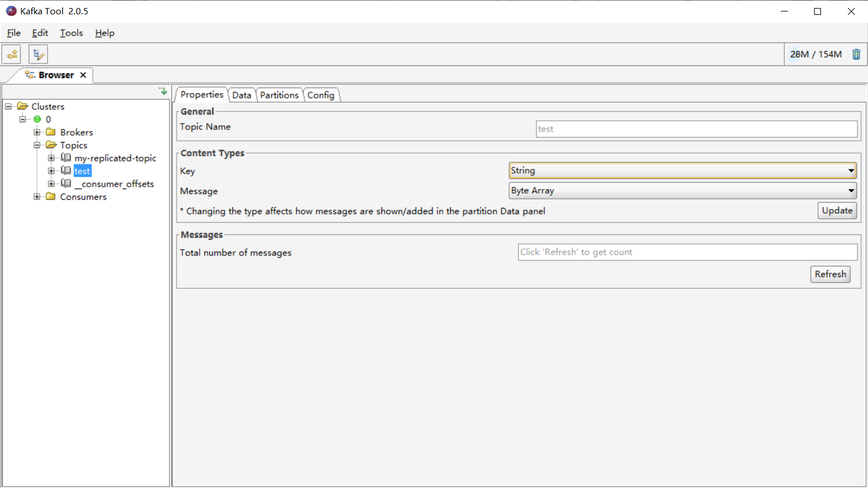The width and height of the screenshot is (868, 488).
Task: Open the File menu
Action: point(14,33)
